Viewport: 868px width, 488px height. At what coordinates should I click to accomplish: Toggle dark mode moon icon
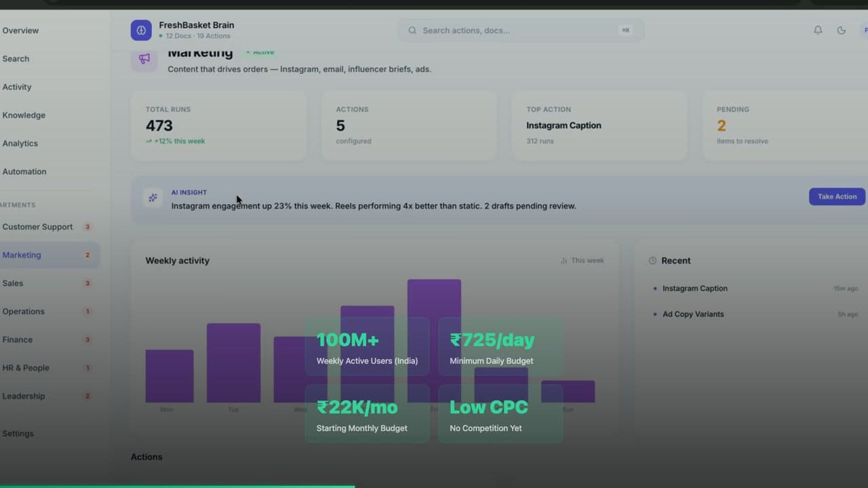pos(842,30)
